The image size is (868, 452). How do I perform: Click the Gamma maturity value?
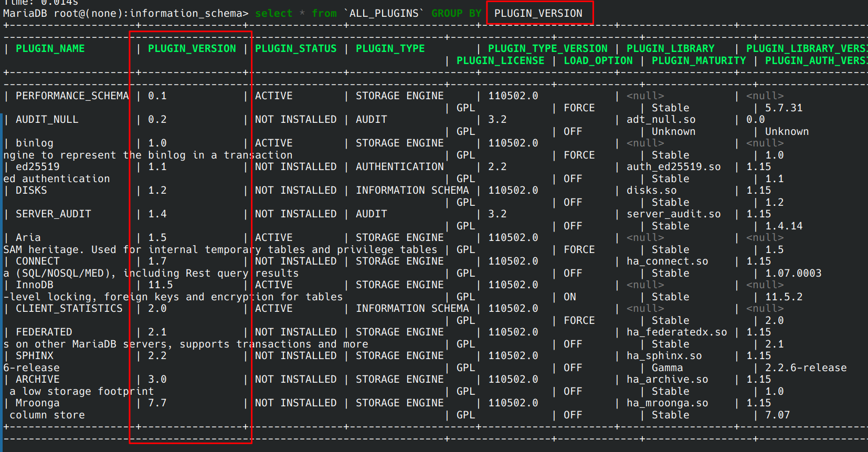tap(668, 368)
